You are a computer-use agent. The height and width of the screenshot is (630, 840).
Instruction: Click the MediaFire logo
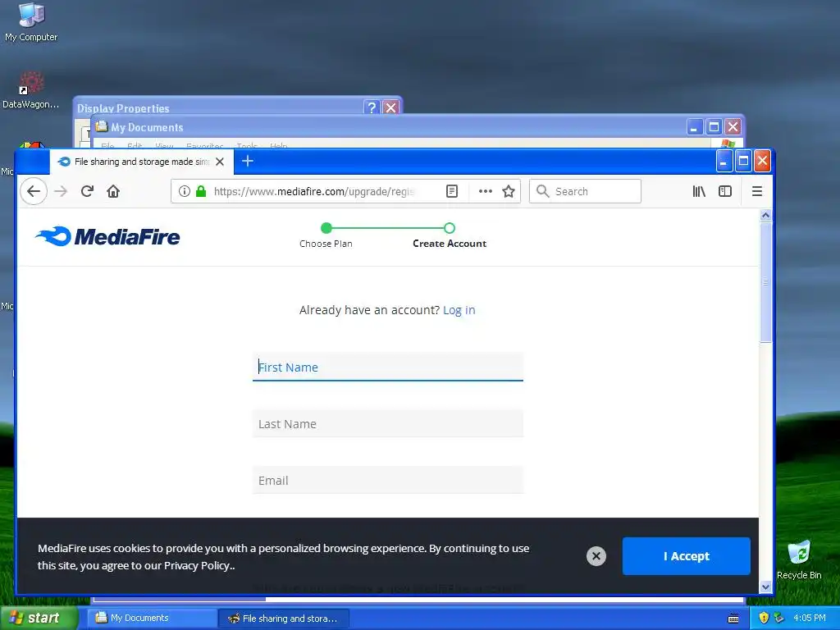(107, 236)
